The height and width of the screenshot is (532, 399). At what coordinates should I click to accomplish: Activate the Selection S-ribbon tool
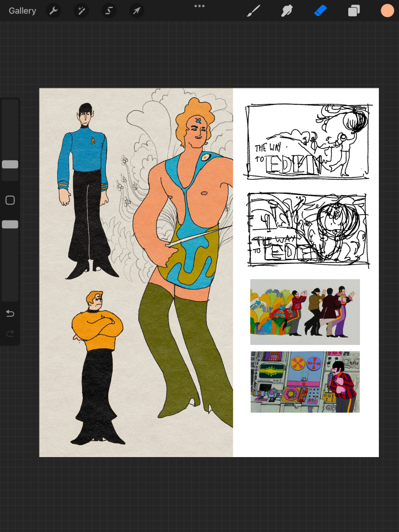click(109, 11)
